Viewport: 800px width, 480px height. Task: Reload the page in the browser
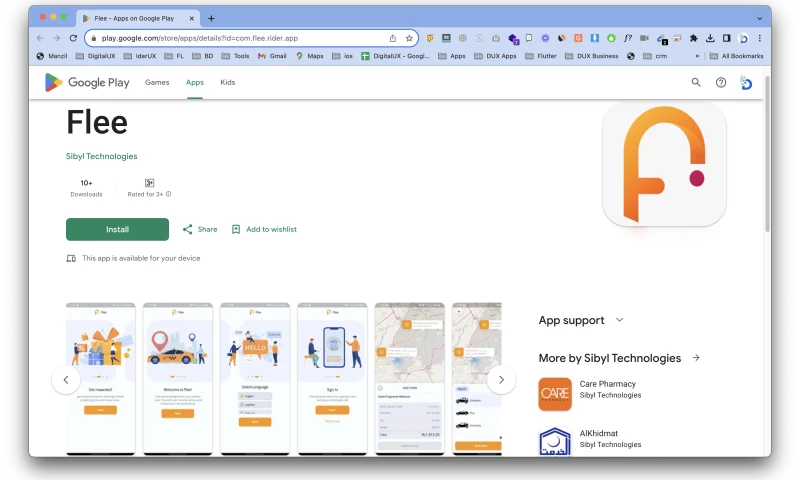[x=73, y=38]
